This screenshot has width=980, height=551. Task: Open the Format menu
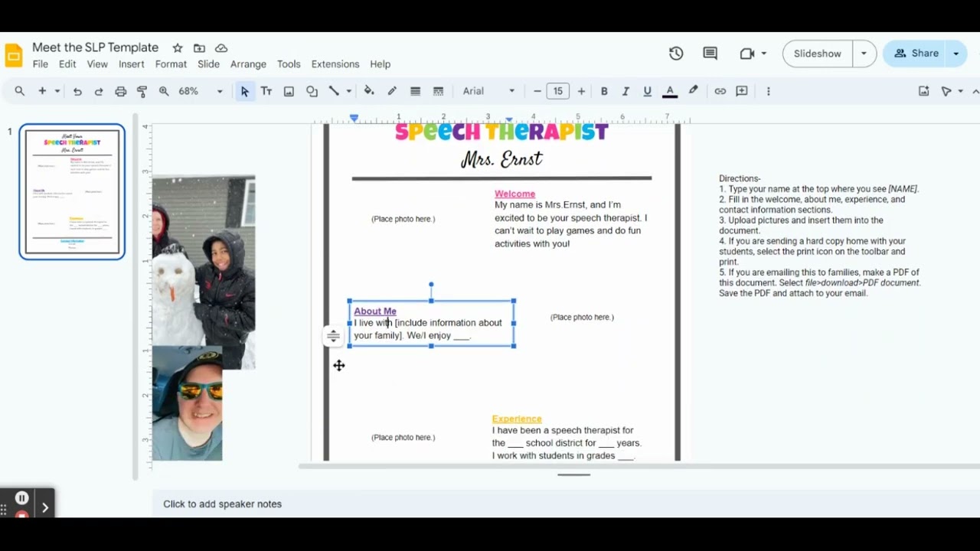171,64
